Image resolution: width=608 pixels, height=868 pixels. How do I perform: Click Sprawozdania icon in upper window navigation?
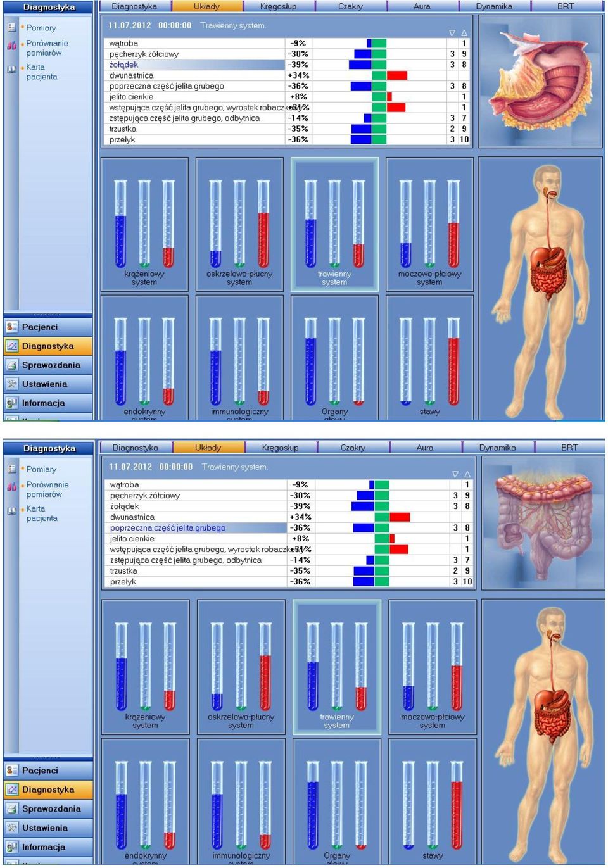coord(12,365)
